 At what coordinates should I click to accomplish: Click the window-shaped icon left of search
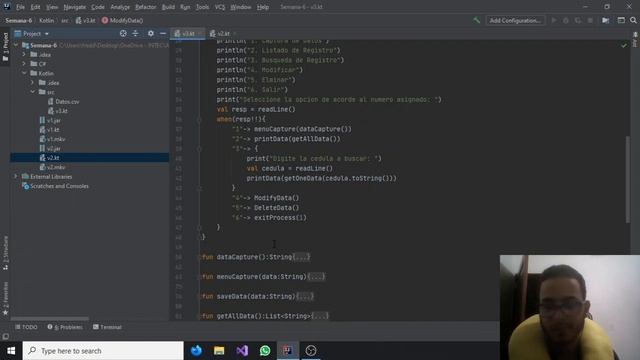tap(621, 20)
